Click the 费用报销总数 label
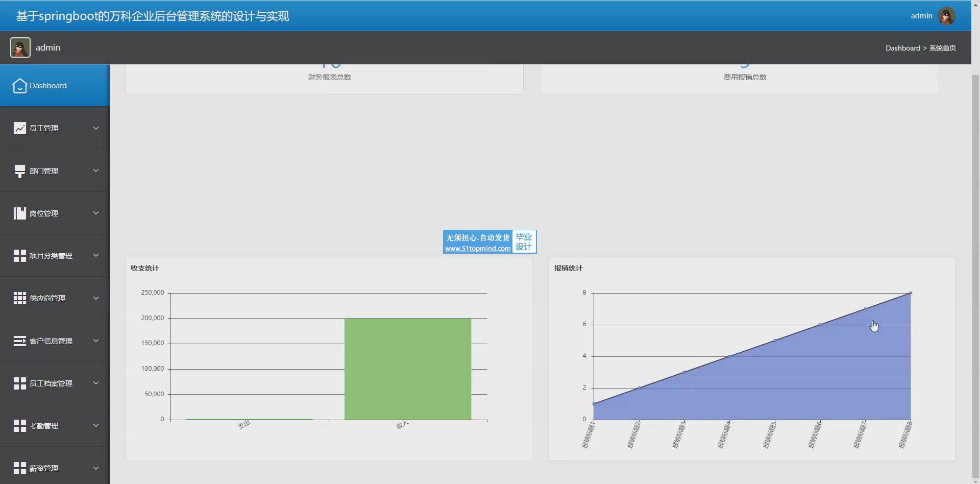This screenshot has height=484, width=980. (745, 77)
